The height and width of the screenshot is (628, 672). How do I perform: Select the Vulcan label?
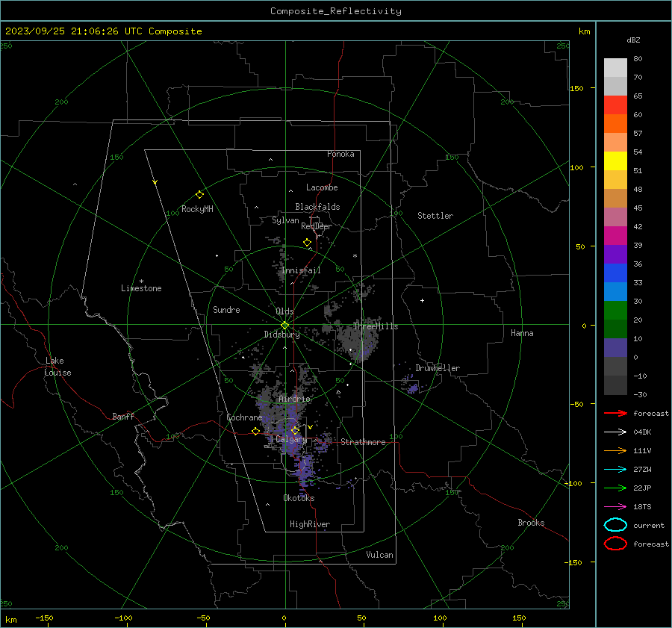[379, 555]
